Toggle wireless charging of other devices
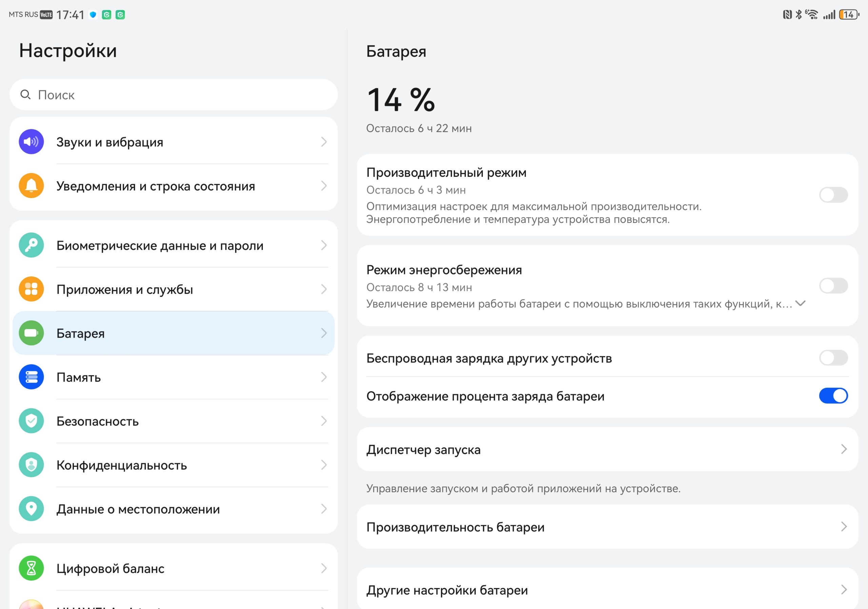The image size is (868, 609). (833, 358)
